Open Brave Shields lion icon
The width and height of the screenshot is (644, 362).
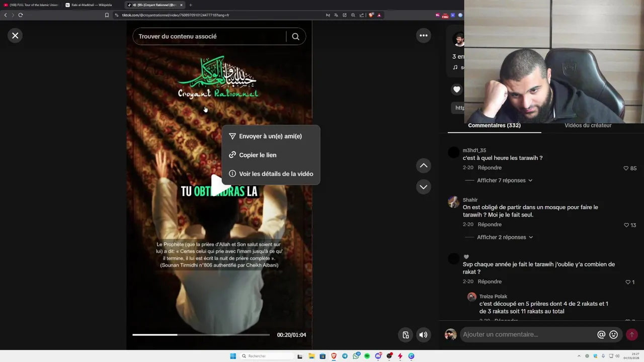[371, 15]
